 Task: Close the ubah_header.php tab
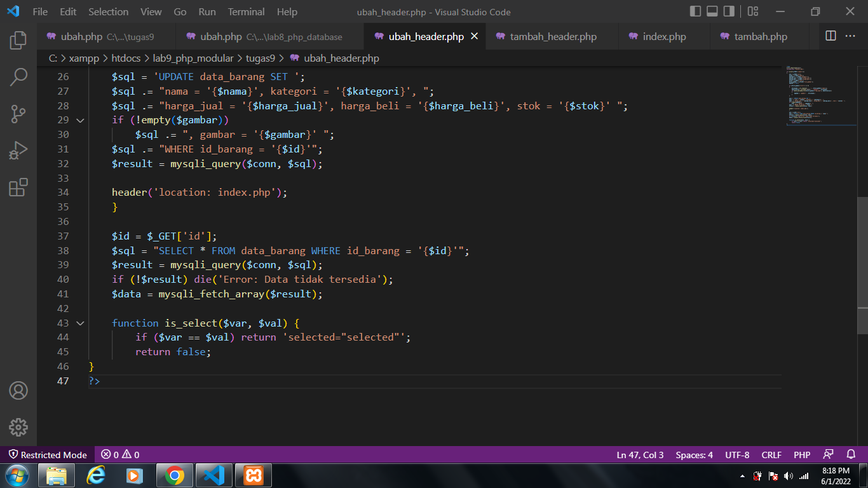(474, 36)
